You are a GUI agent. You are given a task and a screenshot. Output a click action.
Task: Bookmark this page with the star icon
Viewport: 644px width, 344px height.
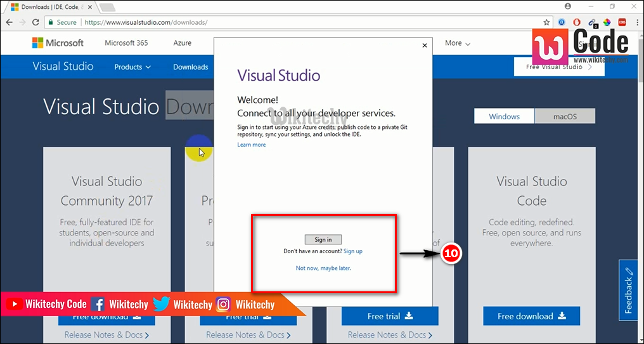click(x=546, y=22)
